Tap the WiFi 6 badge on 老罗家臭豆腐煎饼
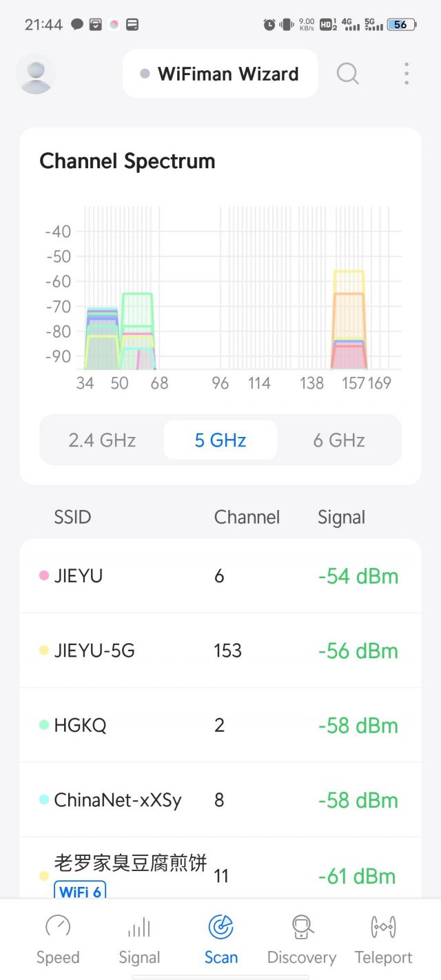Screen dimensions: 441x980 (x=80, y=892)
